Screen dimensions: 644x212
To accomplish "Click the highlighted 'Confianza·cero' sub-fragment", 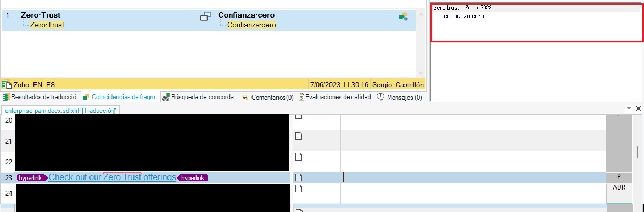I will [x=251, y=25].
